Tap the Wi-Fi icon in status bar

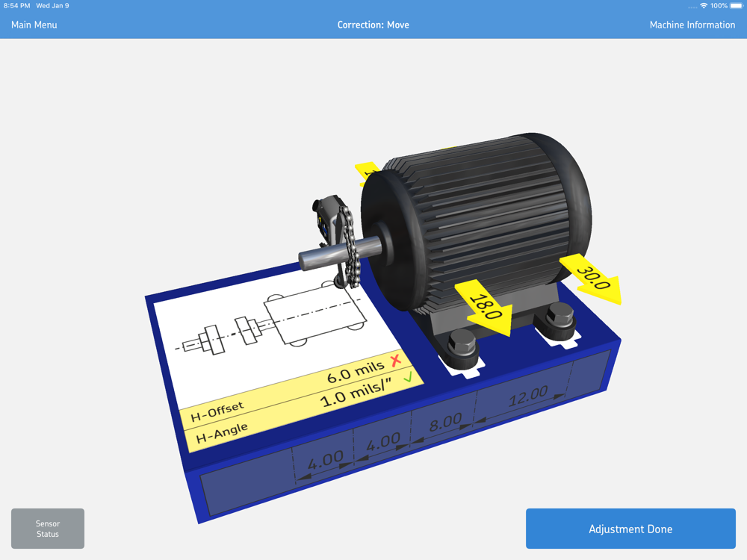point(704,6)
